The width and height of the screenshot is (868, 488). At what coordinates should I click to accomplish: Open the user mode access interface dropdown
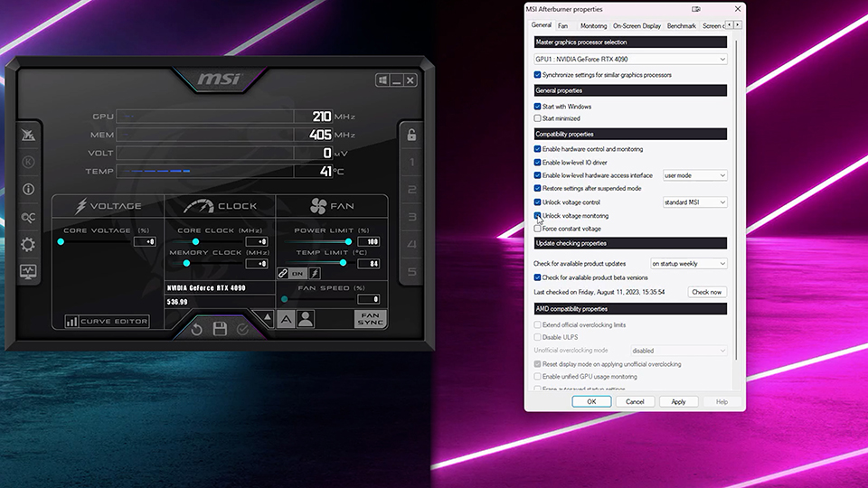click(694, 175)
